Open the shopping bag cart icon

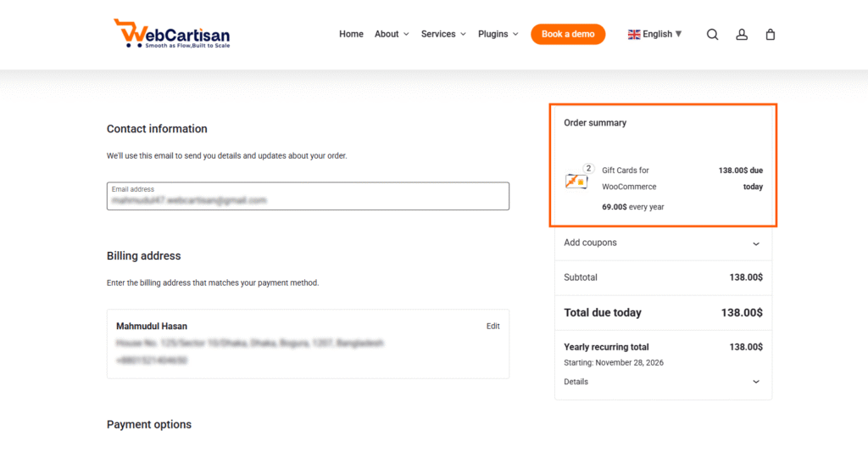771,35
